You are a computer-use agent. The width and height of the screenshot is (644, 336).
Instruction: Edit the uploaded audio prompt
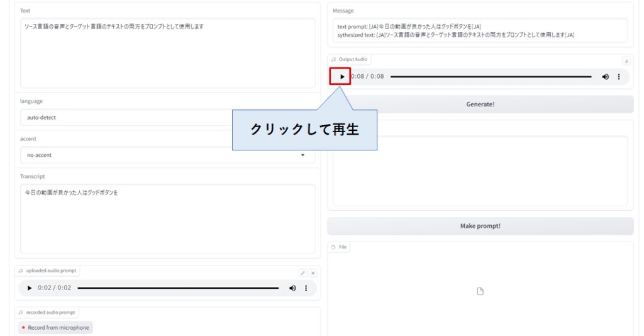point(303,273)
